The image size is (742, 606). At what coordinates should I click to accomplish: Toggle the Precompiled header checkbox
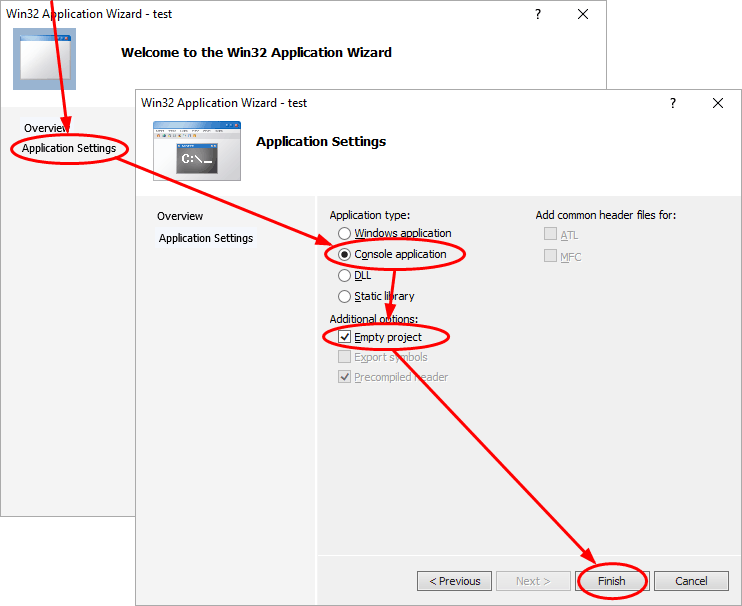click(x=344, y=377)
